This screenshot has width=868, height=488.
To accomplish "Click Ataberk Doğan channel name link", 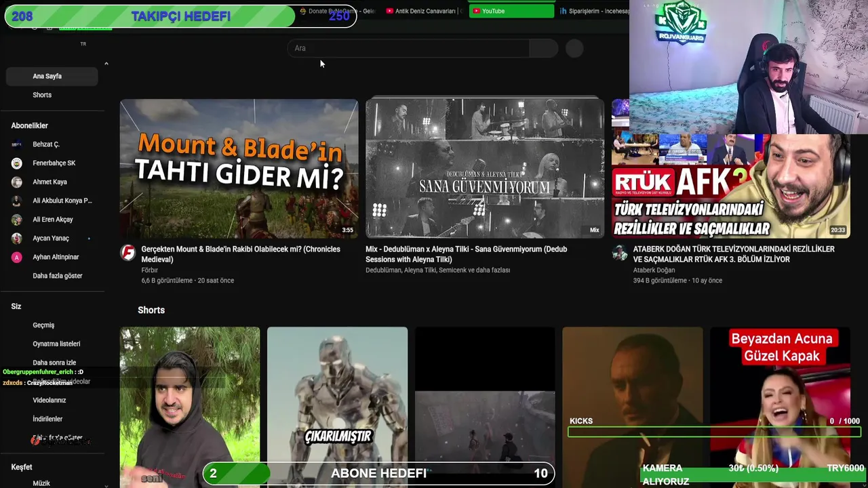I will [x=654, y=270].
